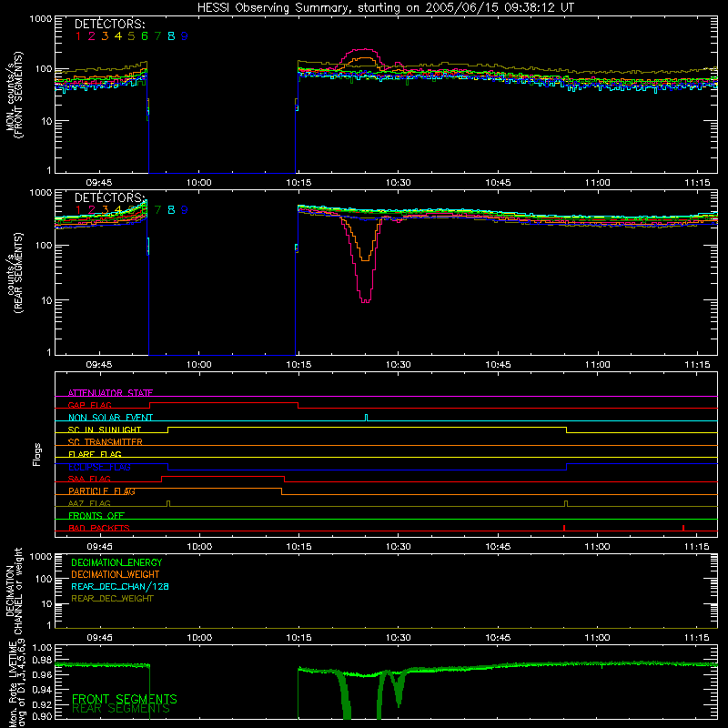
Task: Select olive detector '5' in front segments legend
Action: [x=131, y=36]
